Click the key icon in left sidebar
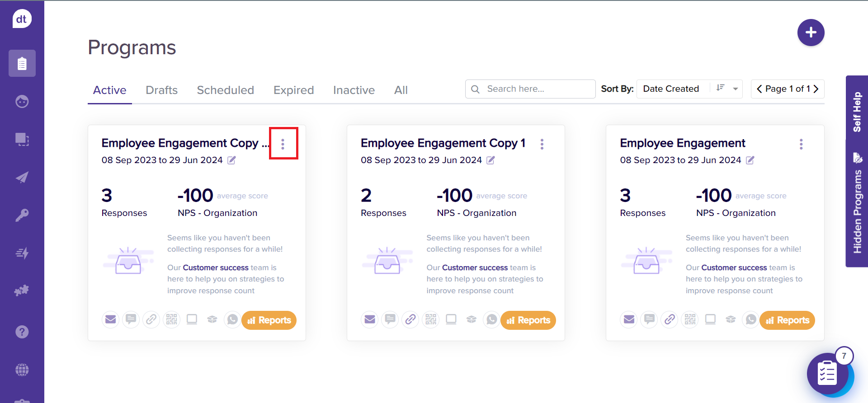 coord(22,215)
